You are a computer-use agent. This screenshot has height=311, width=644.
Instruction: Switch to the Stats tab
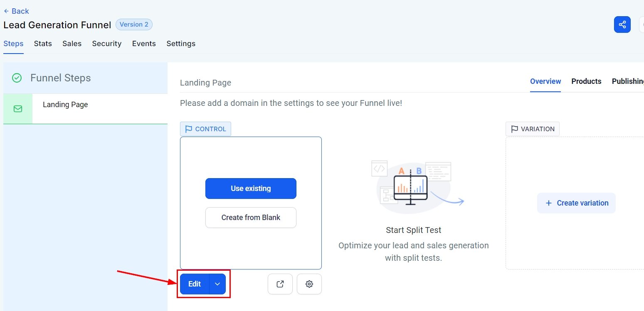point(43,44)
